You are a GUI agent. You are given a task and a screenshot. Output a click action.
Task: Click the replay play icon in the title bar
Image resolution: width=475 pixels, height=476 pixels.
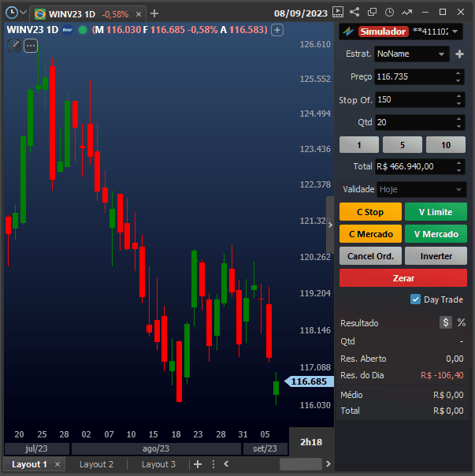pyautogui.click(x=338, y=12)
